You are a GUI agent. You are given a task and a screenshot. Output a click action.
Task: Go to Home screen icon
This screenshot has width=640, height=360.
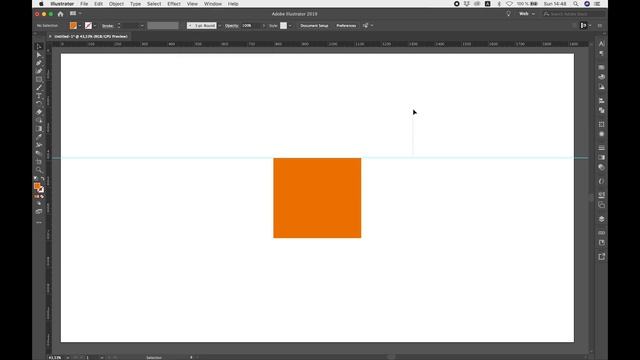[x=60, y=14]
